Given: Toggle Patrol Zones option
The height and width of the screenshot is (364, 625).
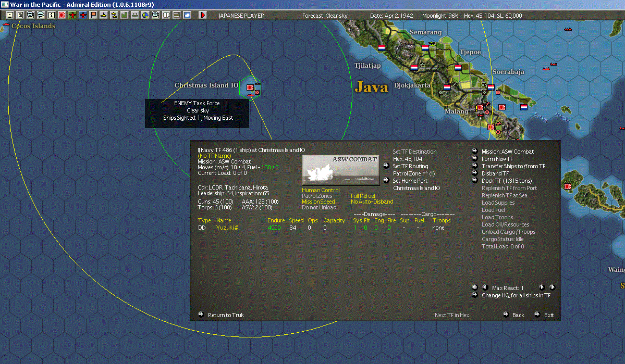Looking at the screenshot, I should click(x=317, y=196).
